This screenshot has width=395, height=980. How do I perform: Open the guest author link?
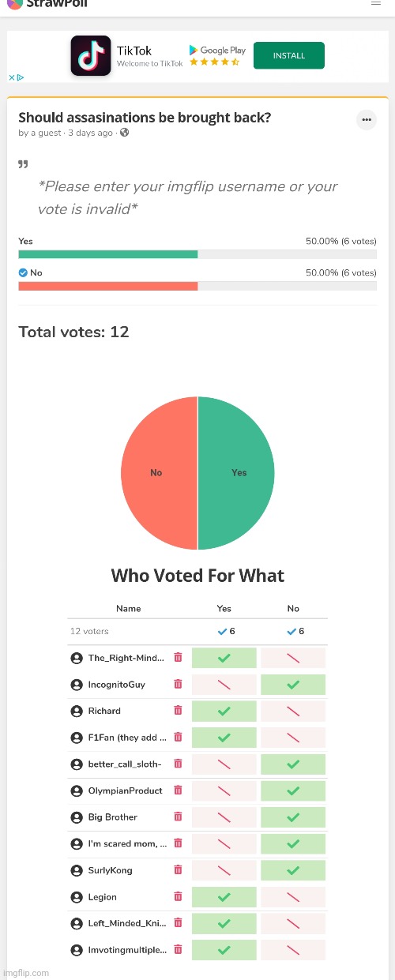[39, 133]
